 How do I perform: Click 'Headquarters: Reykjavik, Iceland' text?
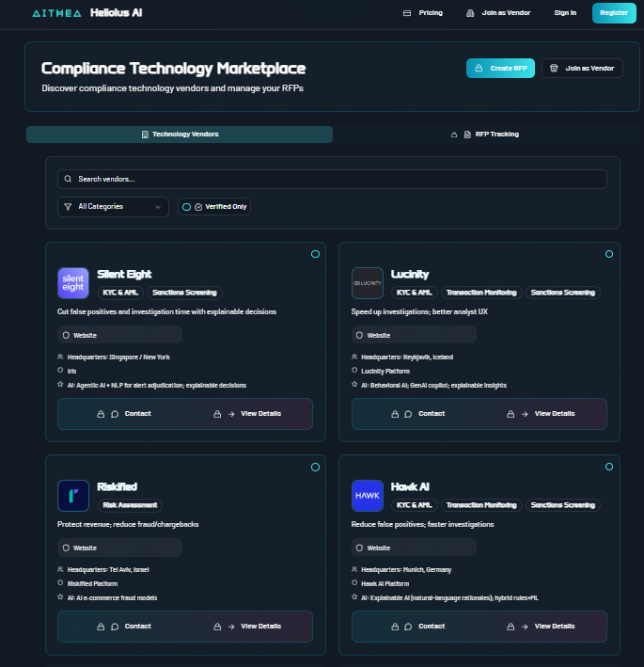point(407,357)
